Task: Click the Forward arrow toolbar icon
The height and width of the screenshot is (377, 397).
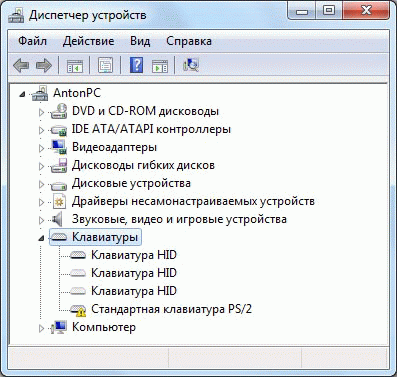Action: click(44, 65)
